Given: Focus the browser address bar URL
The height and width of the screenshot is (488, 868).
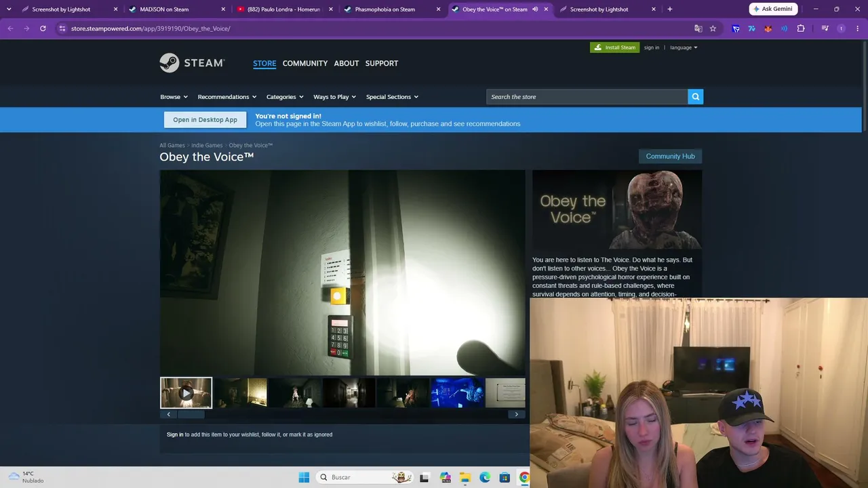Looking at the screenshot, I should point(151,28).
